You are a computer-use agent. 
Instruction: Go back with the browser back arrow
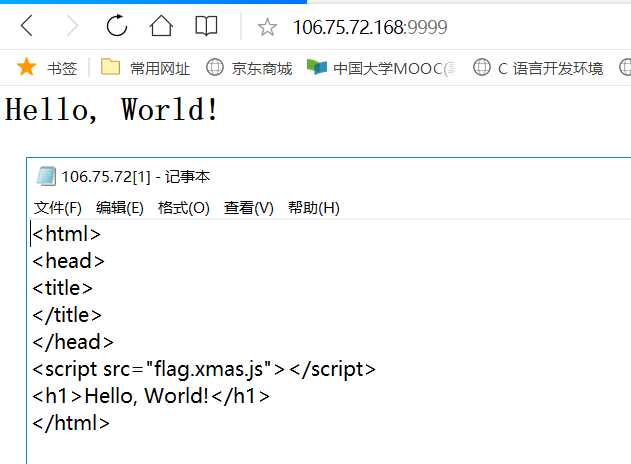tap(27, 26)
